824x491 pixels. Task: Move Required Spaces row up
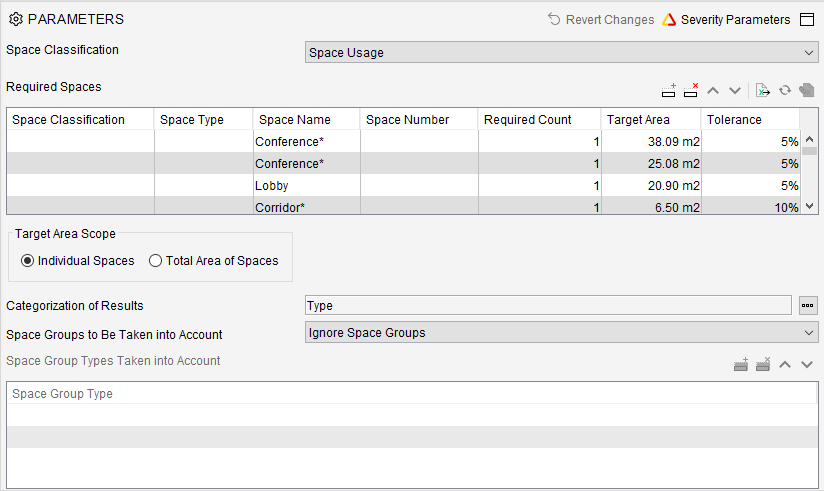click(713, 90)
